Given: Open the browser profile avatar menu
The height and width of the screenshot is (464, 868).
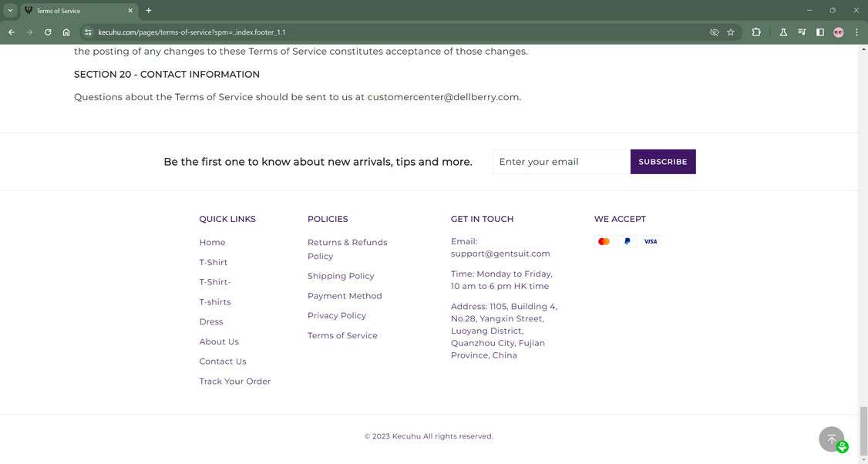Looking at the screenshot, I should click(x=838, y=32).
